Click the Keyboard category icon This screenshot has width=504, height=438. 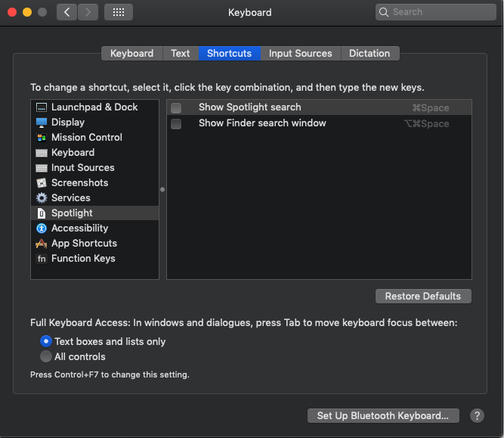click(42, 153)
